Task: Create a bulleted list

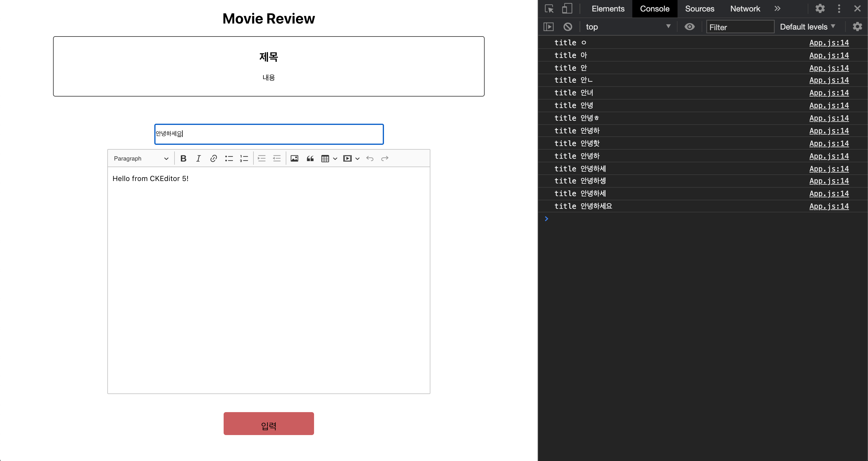Action: click(229, 158)
